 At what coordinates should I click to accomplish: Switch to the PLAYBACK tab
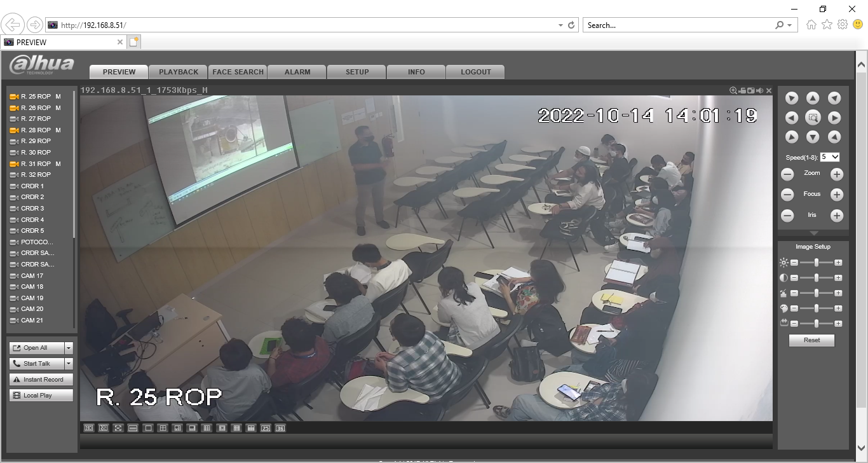click(179, 72)
